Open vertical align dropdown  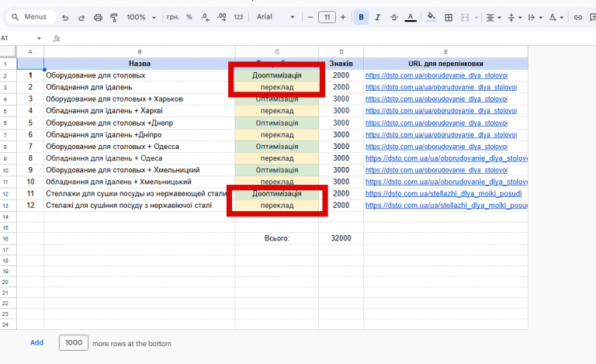pyautogui.click(x=515, y=17)
